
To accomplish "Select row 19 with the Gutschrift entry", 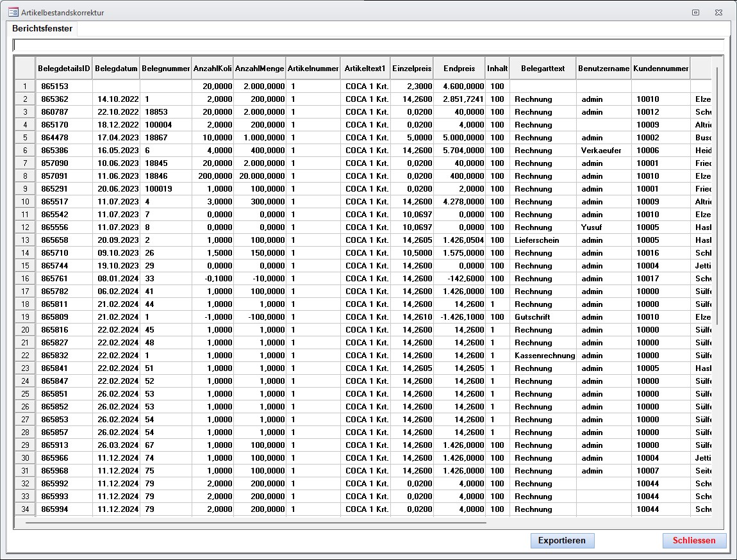I will click(25, 317).
